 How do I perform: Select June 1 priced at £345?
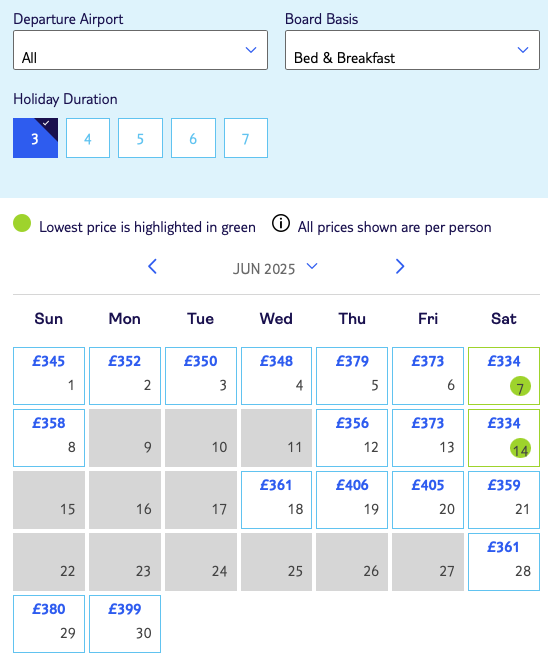click(x=49, y=376)
